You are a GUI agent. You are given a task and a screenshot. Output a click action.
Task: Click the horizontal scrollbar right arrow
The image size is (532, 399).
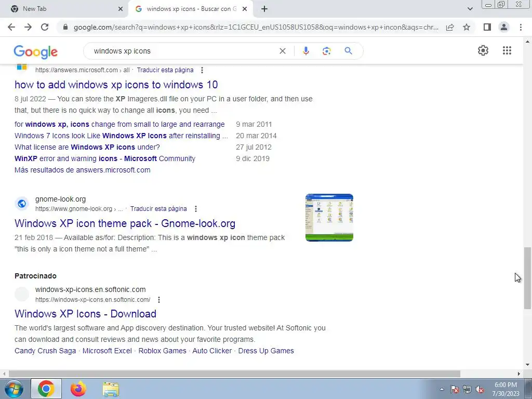[x=519, y=374]
